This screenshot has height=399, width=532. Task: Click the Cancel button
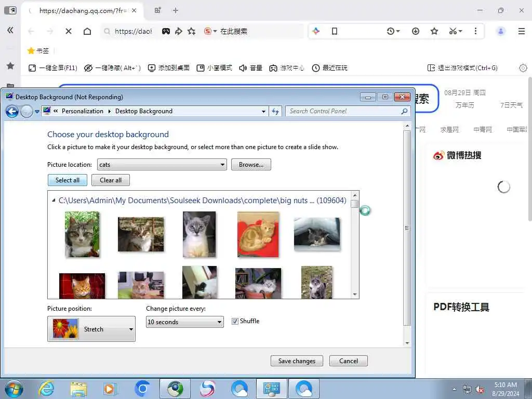point(349,361)
